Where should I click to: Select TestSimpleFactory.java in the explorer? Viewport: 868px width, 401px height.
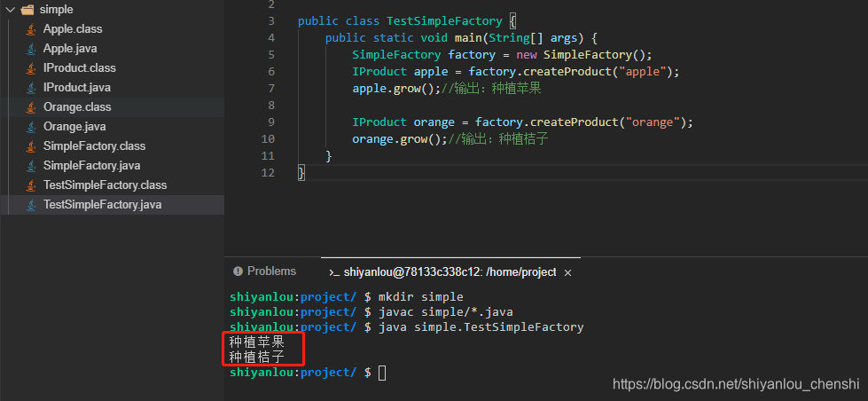[103, 205]
